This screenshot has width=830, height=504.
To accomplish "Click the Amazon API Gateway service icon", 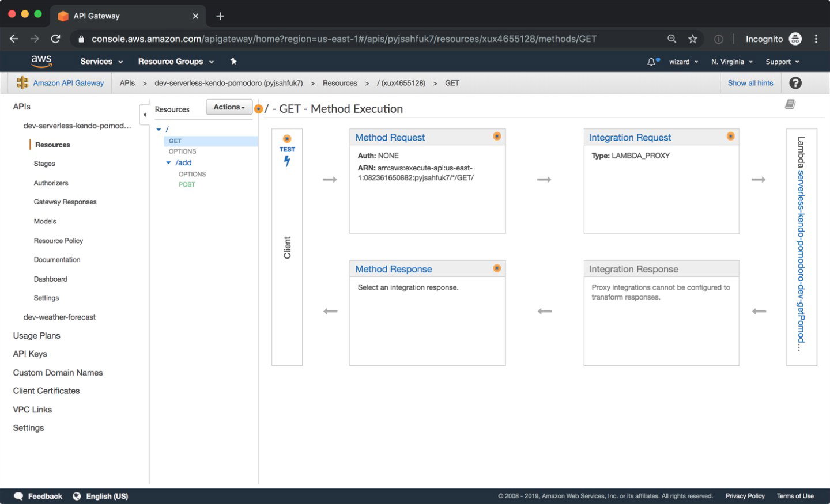I will point(22,82).
